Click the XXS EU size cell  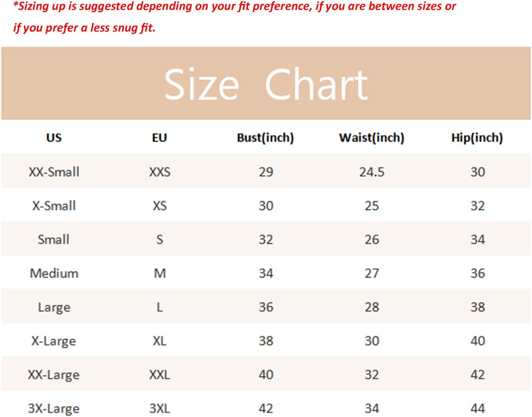tap(159, 172)
